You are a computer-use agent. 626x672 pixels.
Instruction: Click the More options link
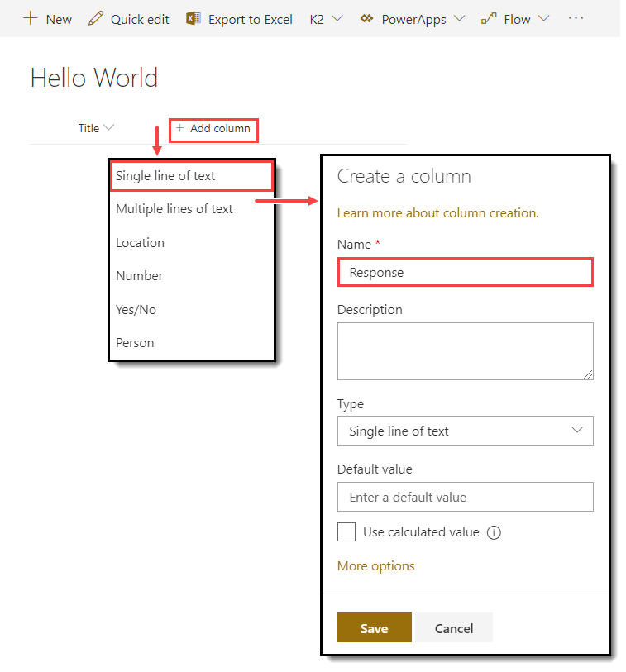[x=375, y=565]
